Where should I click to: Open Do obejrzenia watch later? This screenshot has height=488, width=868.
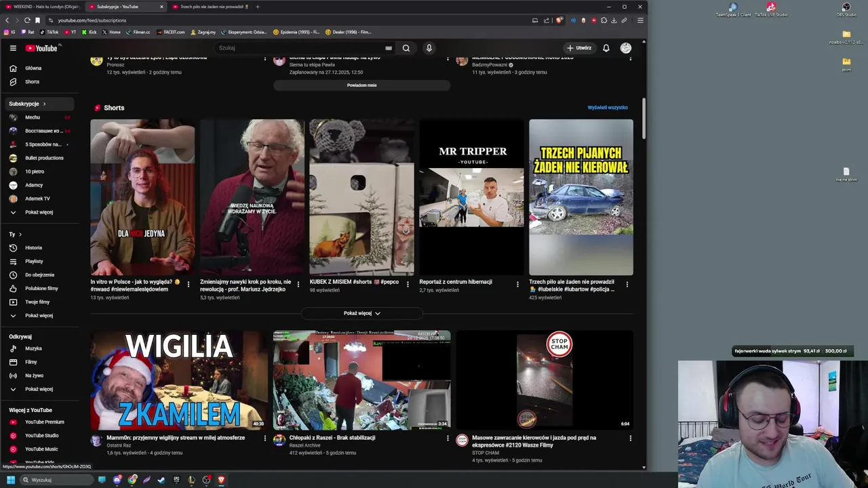point(41,275)
